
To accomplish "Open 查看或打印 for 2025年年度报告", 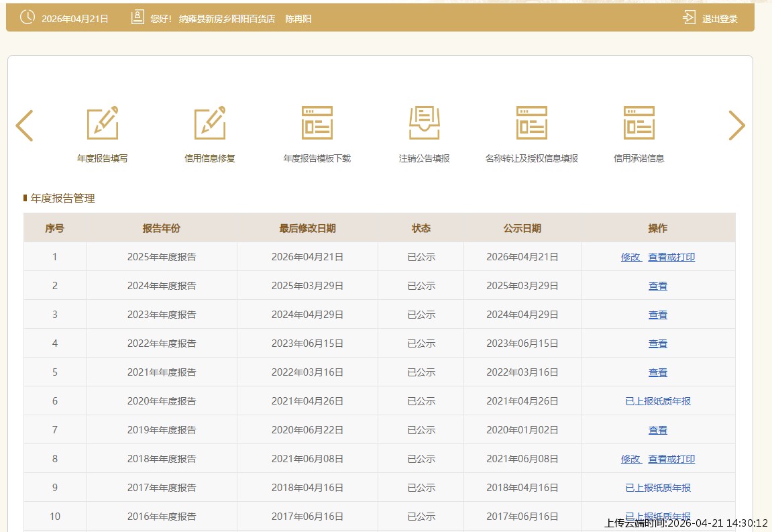I will [x=671, y=257].
